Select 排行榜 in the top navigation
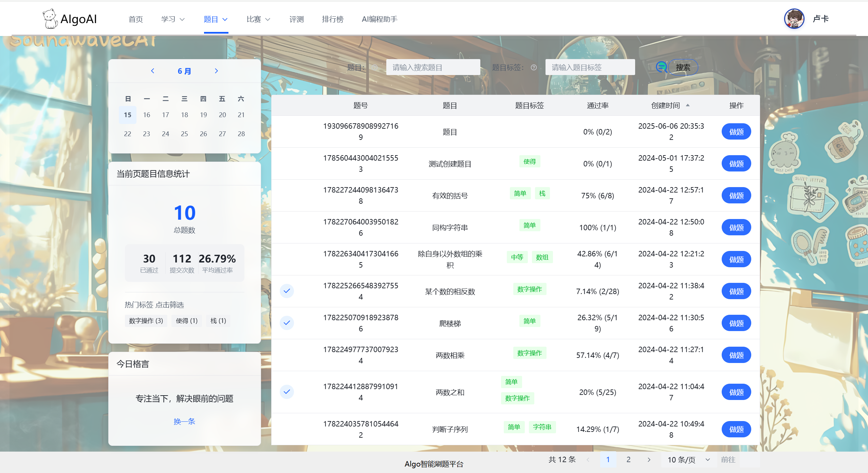 tap(332, 19)
